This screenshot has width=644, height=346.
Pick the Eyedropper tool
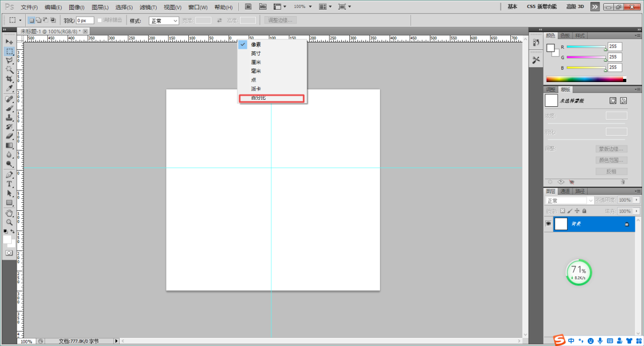point(9,88)
